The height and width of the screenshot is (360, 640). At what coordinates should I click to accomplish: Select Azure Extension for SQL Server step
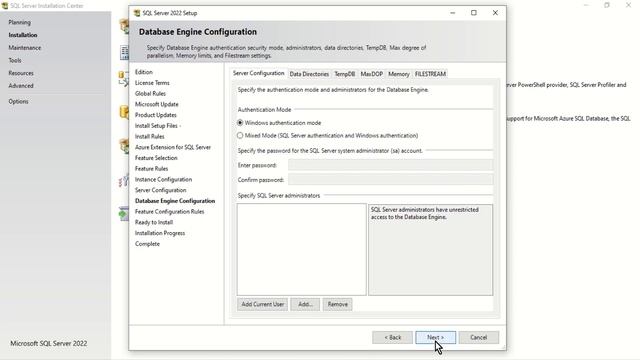pyautogui.click(x=173, y=147)
